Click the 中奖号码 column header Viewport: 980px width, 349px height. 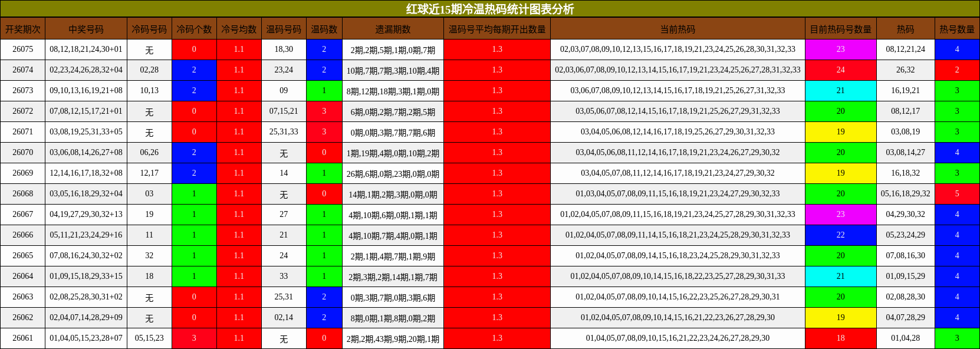pos(86,29)
